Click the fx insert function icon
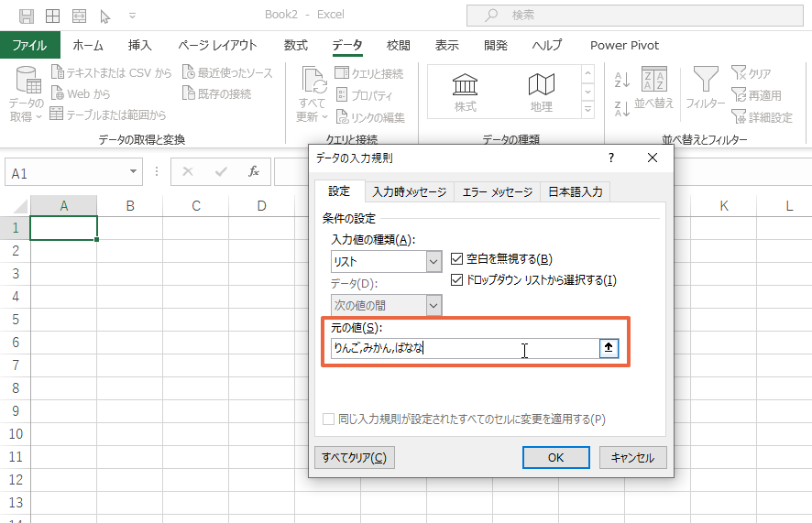812x523 pixels. [x=254, y=172]
